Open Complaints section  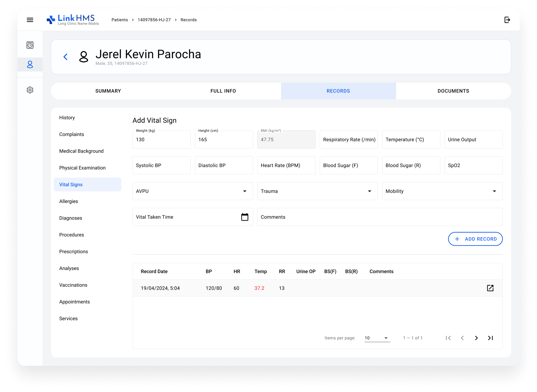87,134
